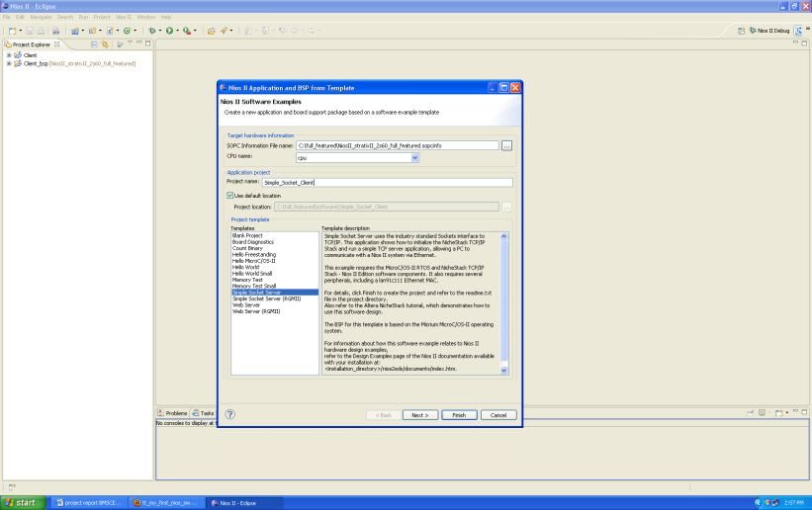Click the Finish button
Screen dimensions: 812x510
(x=459, y=415)
